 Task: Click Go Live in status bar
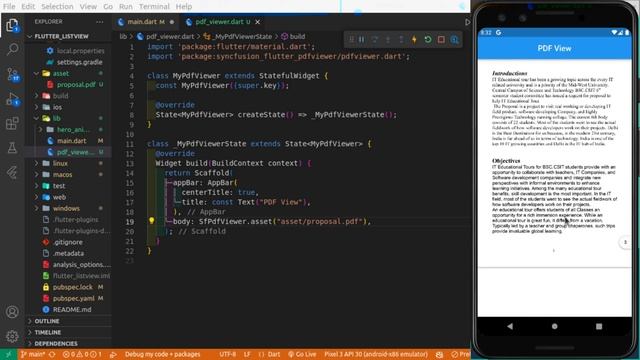pos(302,354)
